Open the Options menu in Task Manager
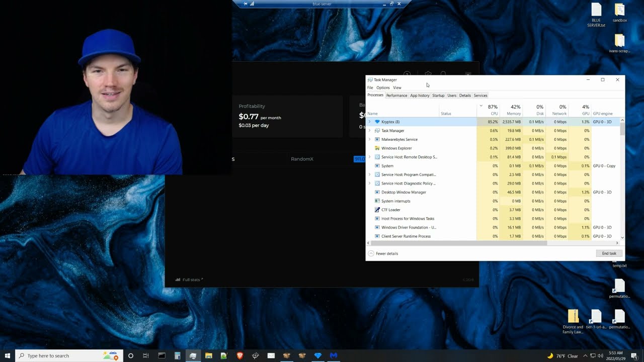The height and width of the screenshot is (362, 644). click(383, 87)
